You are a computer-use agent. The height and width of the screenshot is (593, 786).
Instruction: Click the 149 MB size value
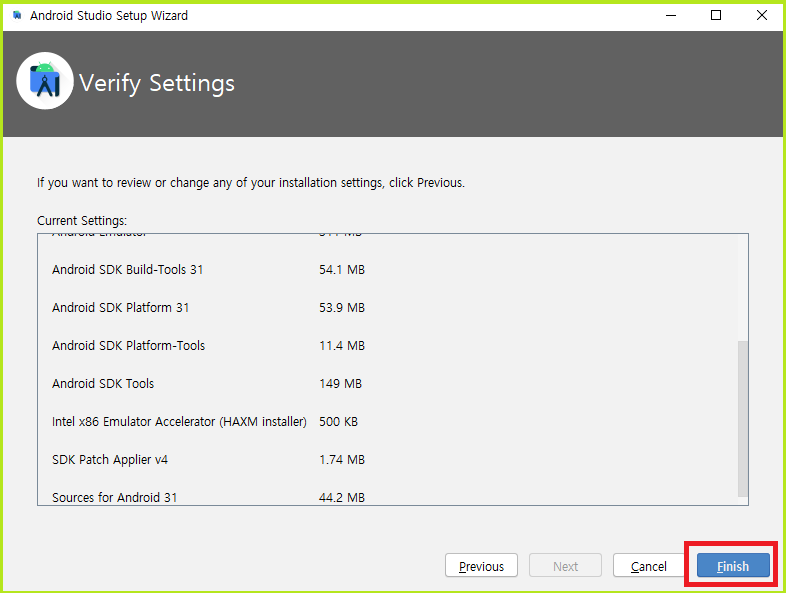(340, 384)
